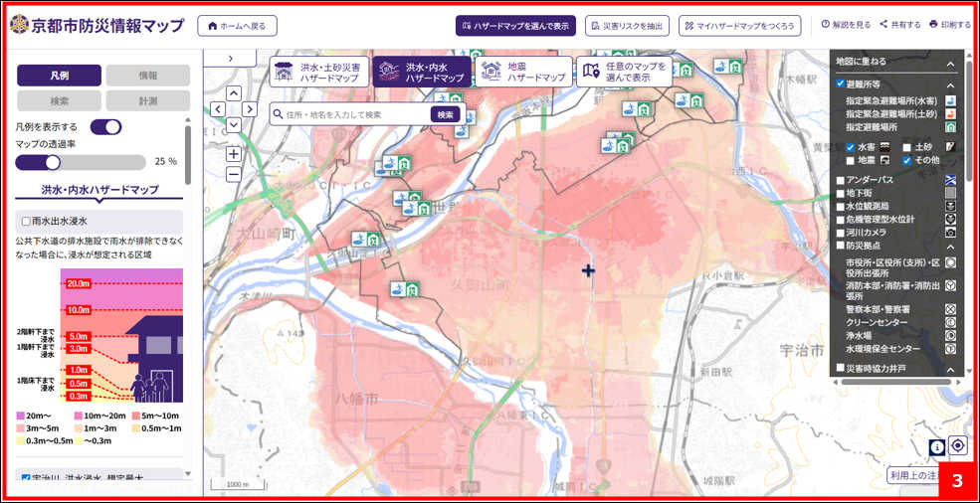Check 水位観測局 layer checkbox
Viewport: 980px width, 503px height.
841,206
